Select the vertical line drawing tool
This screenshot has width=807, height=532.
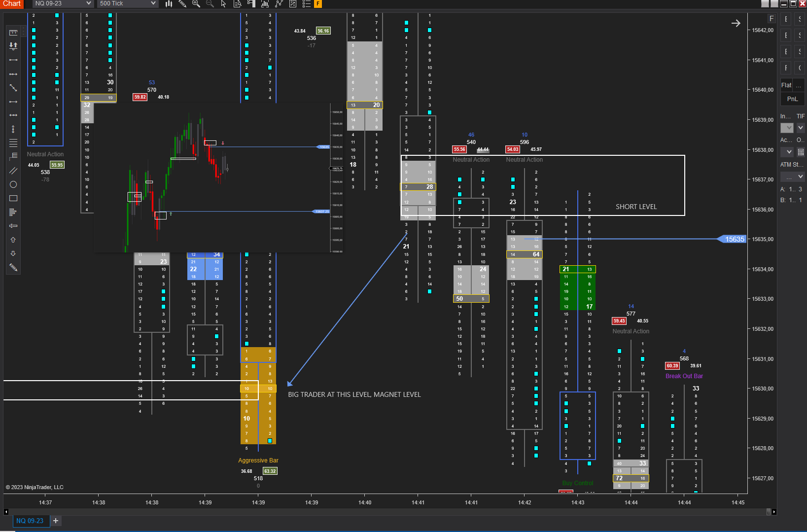pos(13,129)
